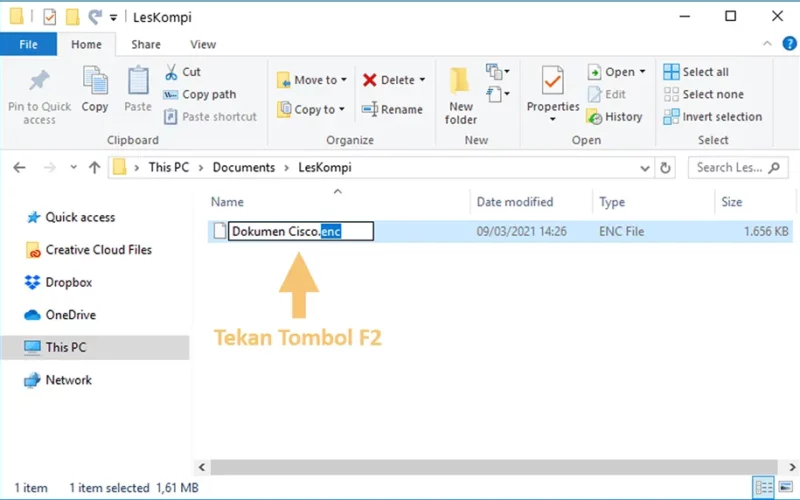Viewport: 800px width, 500px height.
Task: Open the Easy access dropdown icon
Action: click(x=497, y=94)
